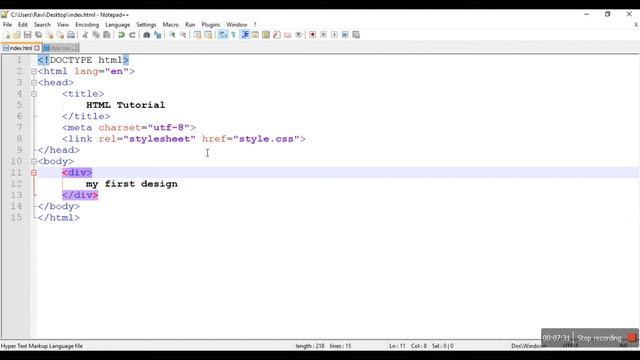Click the green Undo arrow
640x360 pixels.
point(121,35)
